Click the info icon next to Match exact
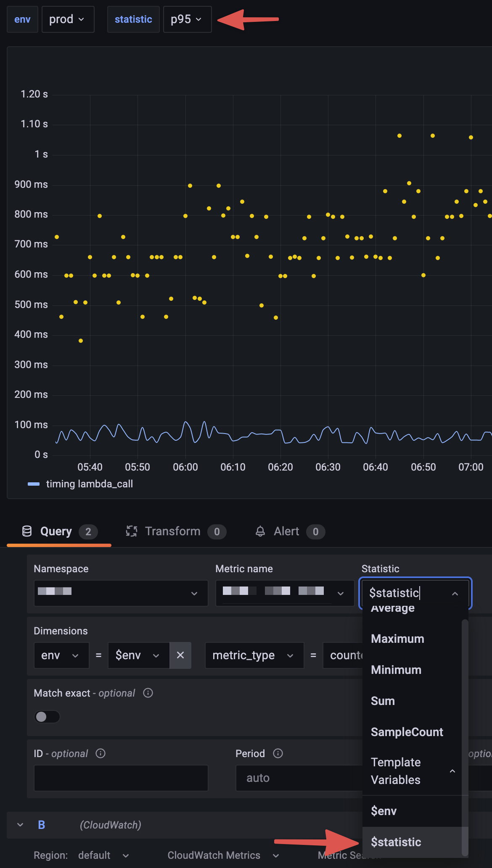This screenshot has height=868, width=492. coord(148,693)
